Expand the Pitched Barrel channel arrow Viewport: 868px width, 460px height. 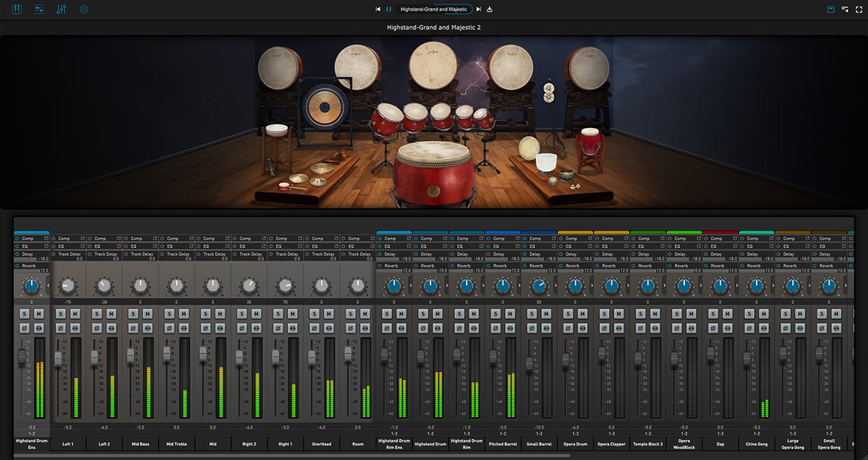point(519,286)
